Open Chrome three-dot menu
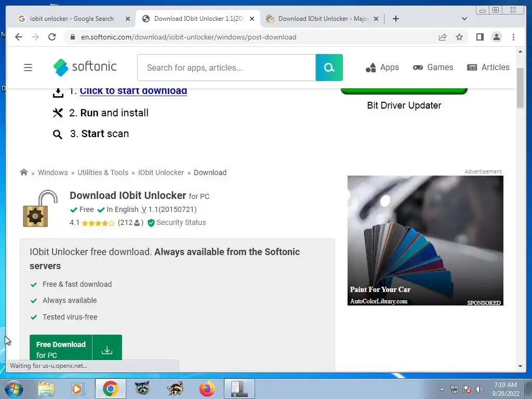Viewport: 532px width, 399px height. click(513, 37)
